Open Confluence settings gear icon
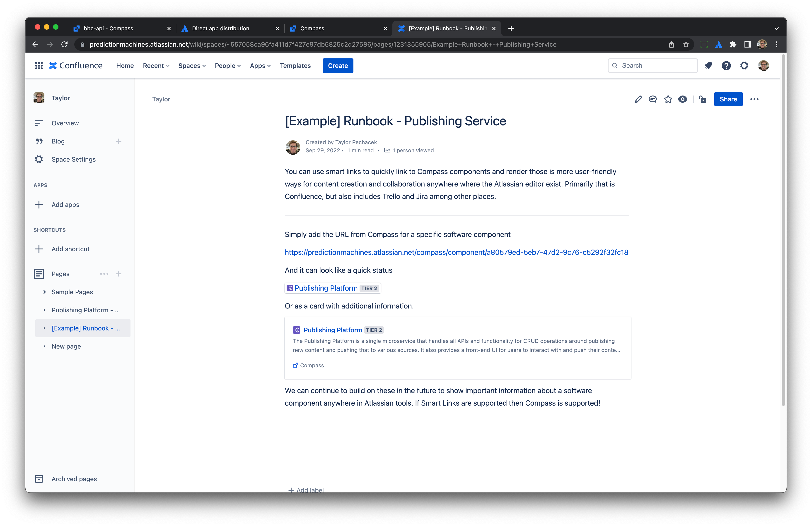The image size is (812, 526). [x=744, y=65]
